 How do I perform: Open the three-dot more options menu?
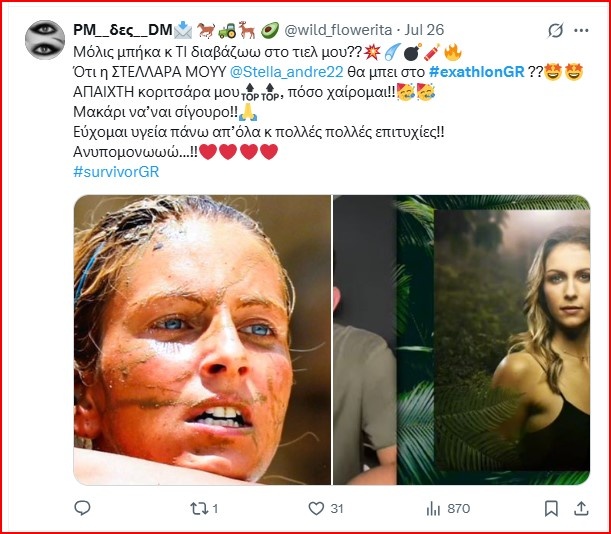point(581,32)
